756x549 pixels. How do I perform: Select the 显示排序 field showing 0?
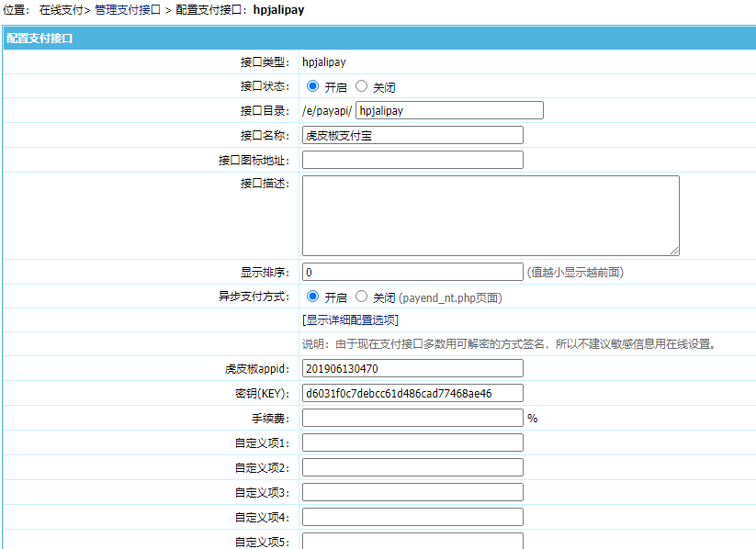point(412,272)
